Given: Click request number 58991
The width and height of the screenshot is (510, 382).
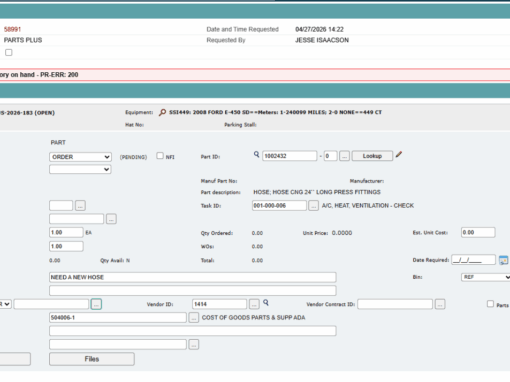Looking at the screenshot, I should (12, 29).
